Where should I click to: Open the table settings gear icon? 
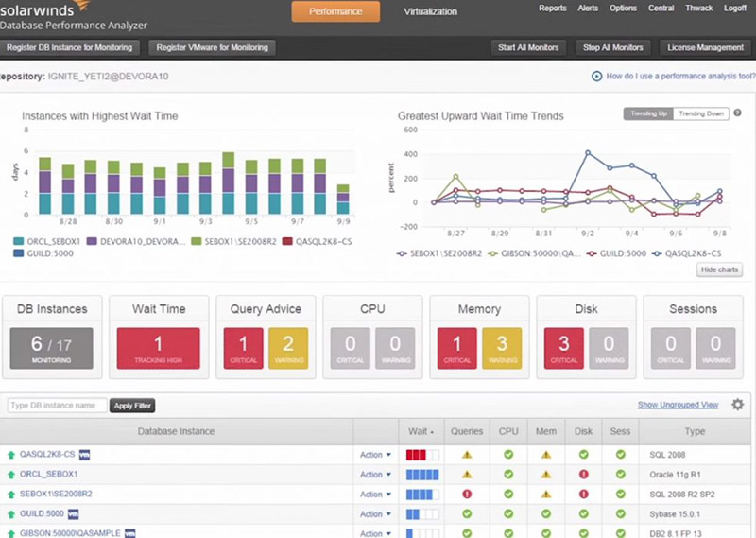pos(738,405)
